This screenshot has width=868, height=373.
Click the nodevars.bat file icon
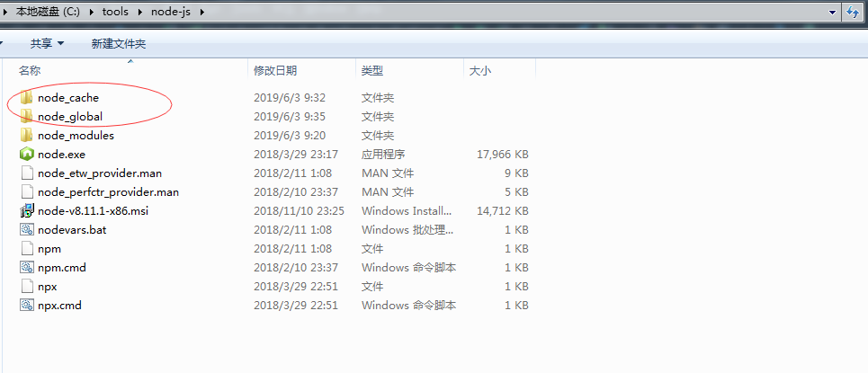coord(26,229)
